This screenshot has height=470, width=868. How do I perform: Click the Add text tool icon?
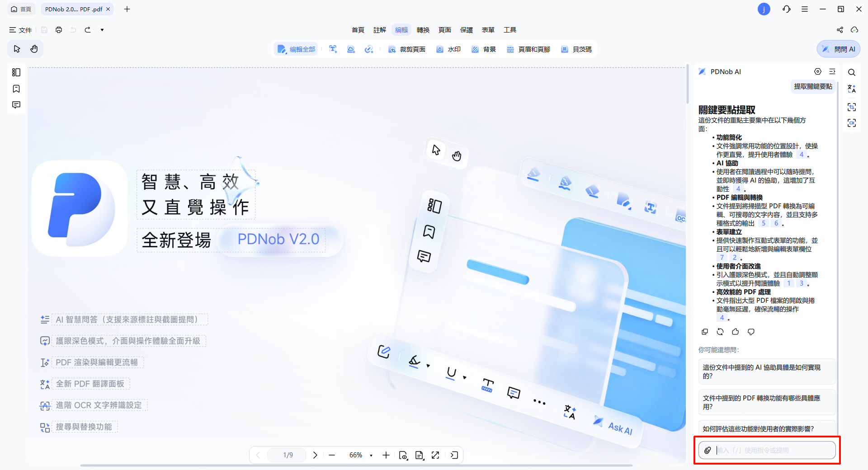333,49
